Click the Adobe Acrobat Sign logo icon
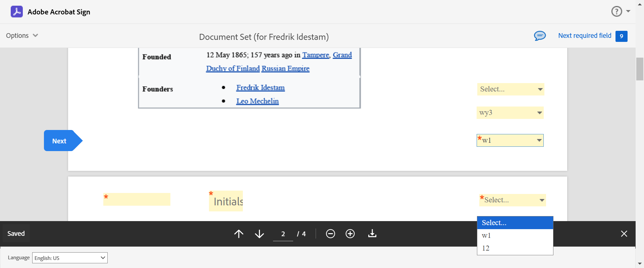This screenshot has width=644, height=268. 17,12
